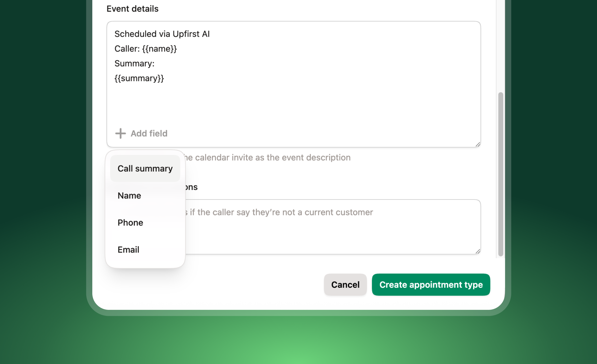The width and height of the screenshot is (597, 364).
Task: Click the dialog's vertical scrollbar thumb
Action: click(500, 174)
